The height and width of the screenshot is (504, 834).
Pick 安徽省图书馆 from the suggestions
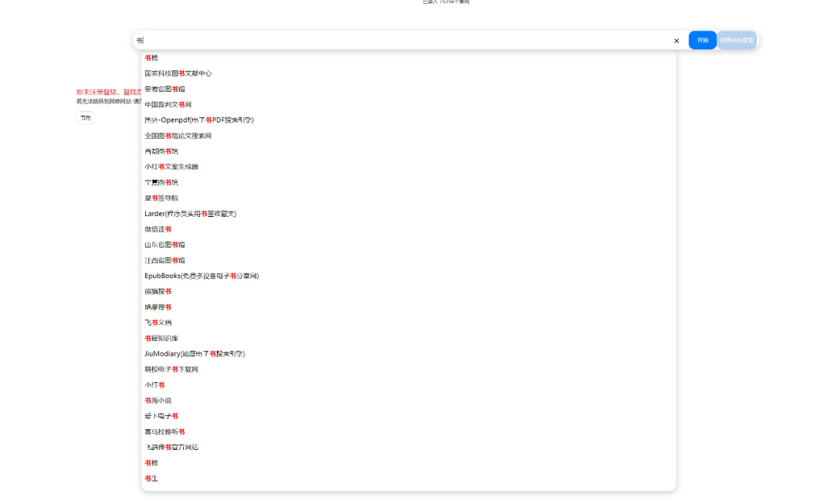coord(409,90)
